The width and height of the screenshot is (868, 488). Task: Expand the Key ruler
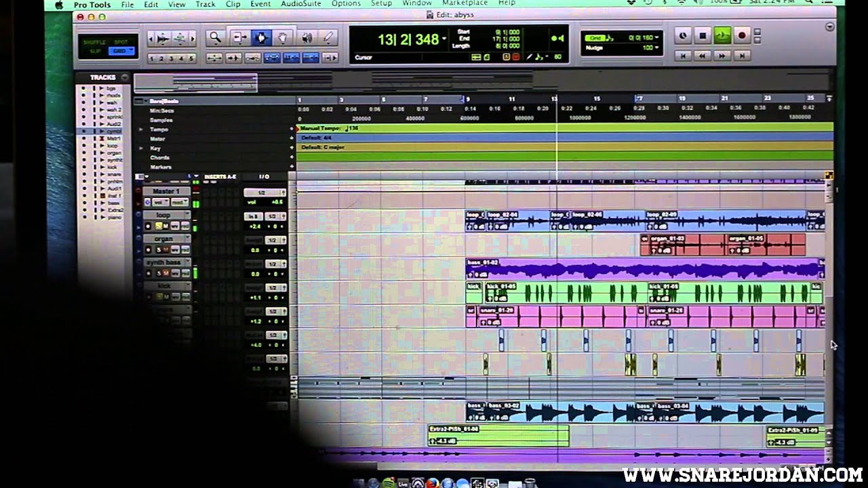pos(141,148)
